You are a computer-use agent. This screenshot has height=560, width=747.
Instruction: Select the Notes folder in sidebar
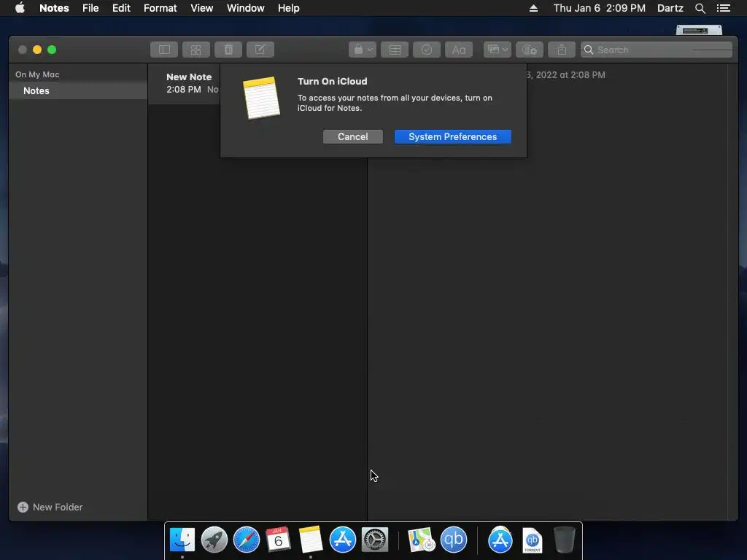coord(78,90)
